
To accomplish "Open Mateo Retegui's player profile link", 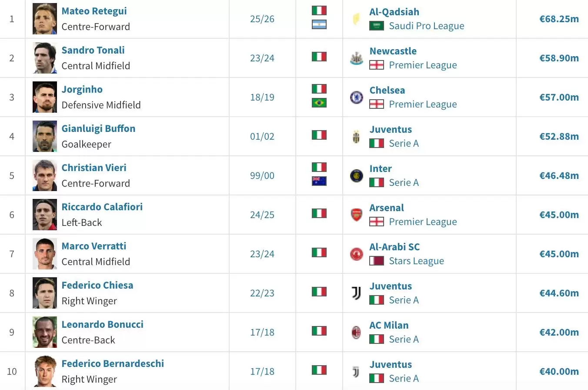I will [x=94, y=11].
